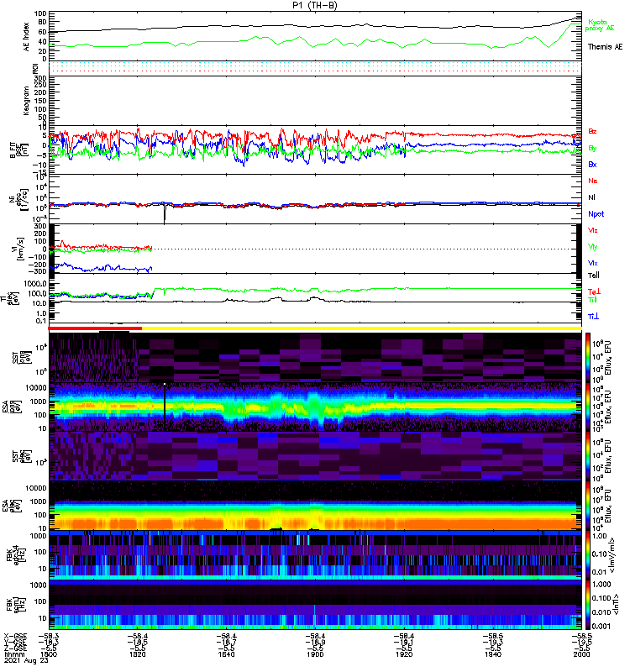Click the AE Index axis label
Image resolution: width=630 pixels, height=672 pixels.
coord(27,37)
